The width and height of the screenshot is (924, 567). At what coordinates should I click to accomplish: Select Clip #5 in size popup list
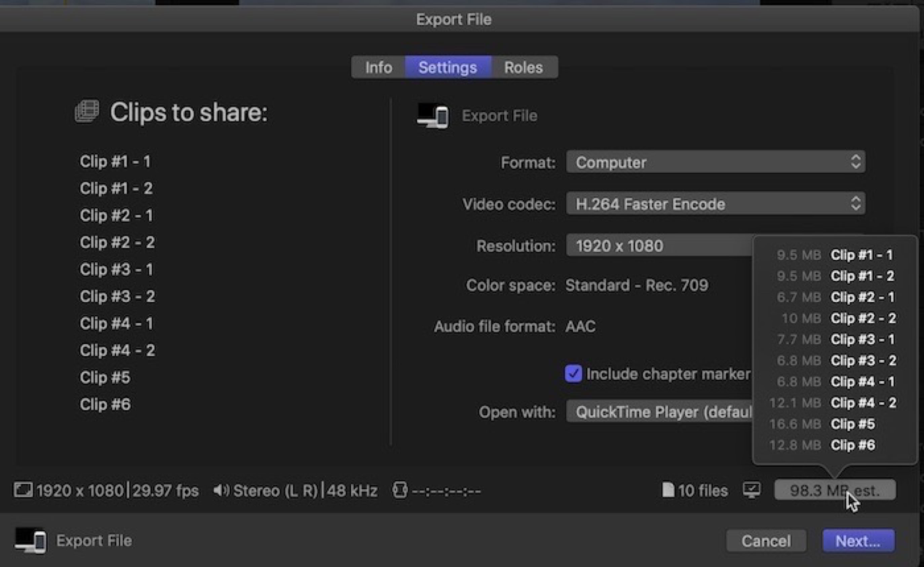[x=852, y=424]
